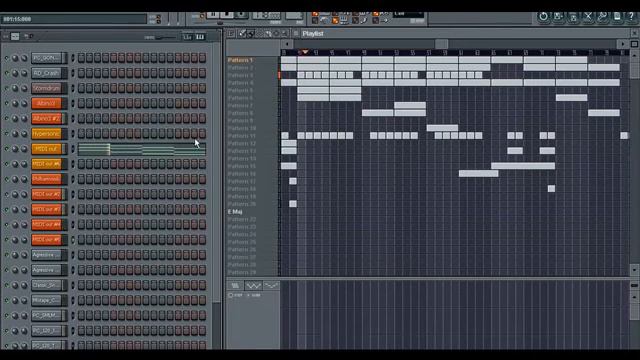Open the Stormdrum channel button
The image size is (640, 360).
[47, 88]
